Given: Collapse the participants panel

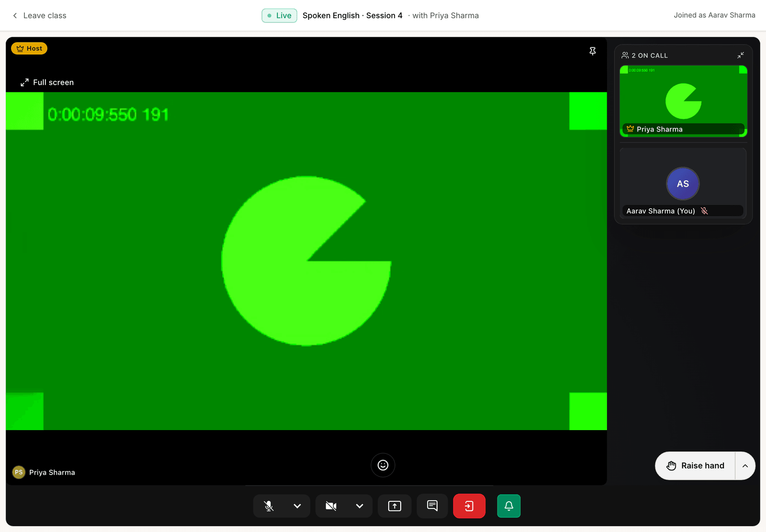Looking at the screenshot, I should (x=741, y=55).
